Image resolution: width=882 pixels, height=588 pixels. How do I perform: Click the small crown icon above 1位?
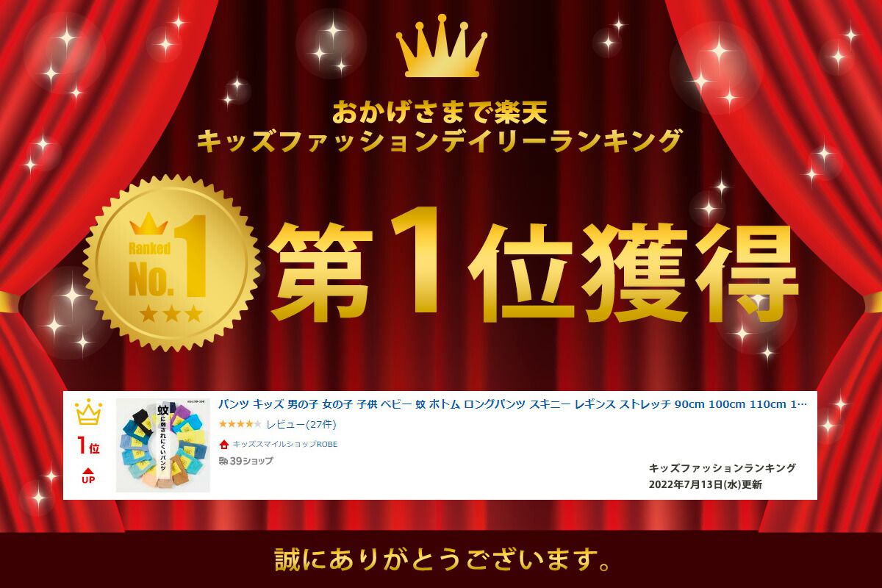pyautogui.click(x=88, y=412)
